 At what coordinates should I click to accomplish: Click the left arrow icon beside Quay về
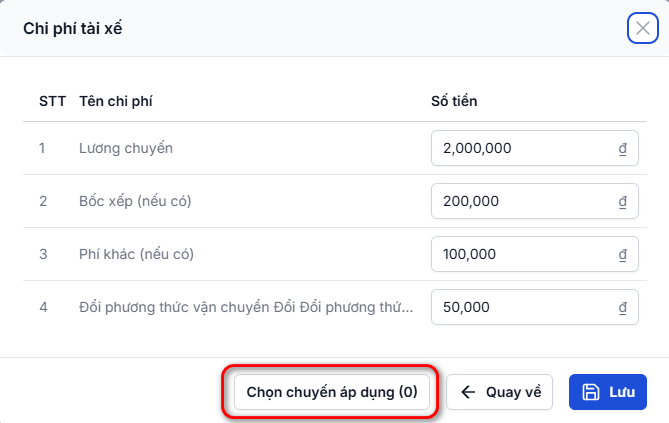pos(468,392)
